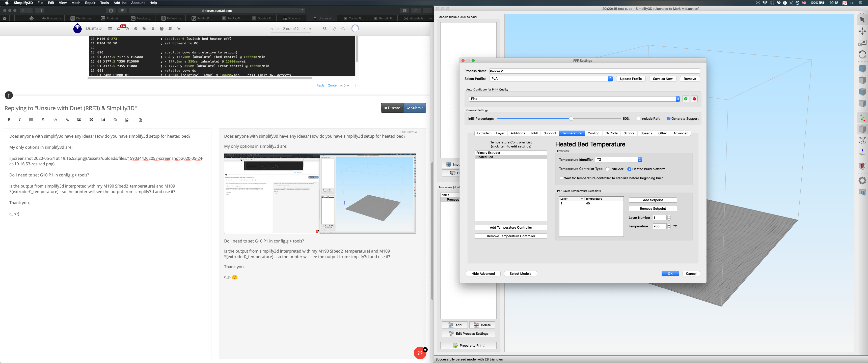Click Add Temperature Controller button
Image resolution: width=868 pixels, height=363 pixels.
[x=511, y=228]
